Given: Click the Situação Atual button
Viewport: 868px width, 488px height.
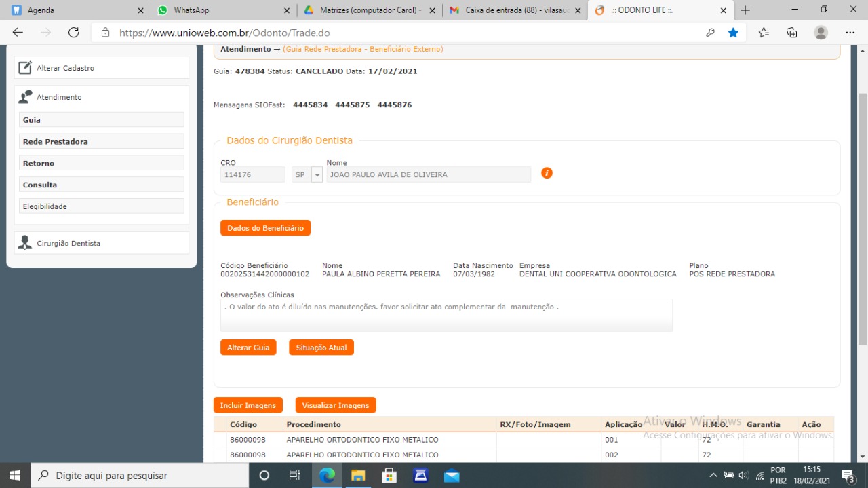Looking at the screenshot, I should (321, 348).
